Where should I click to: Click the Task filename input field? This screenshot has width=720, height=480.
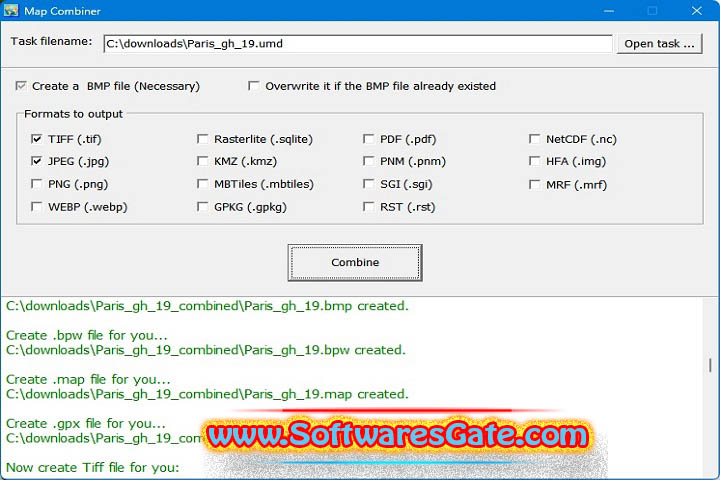358,44
